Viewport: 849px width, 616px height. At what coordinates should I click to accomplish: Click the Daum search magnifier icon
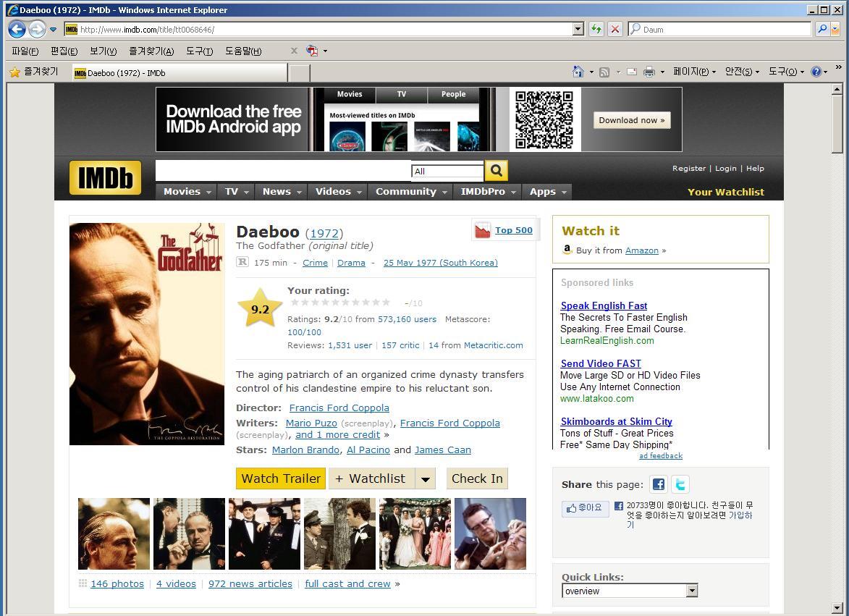tap(822, 29)
